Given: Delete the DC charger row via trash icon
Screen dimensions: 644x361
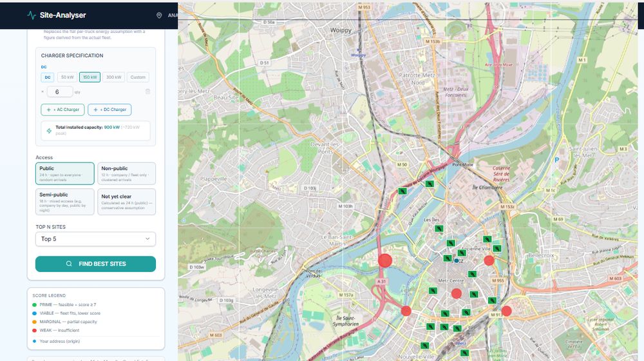Looking at the screenshot, I should tap(148, 92).
